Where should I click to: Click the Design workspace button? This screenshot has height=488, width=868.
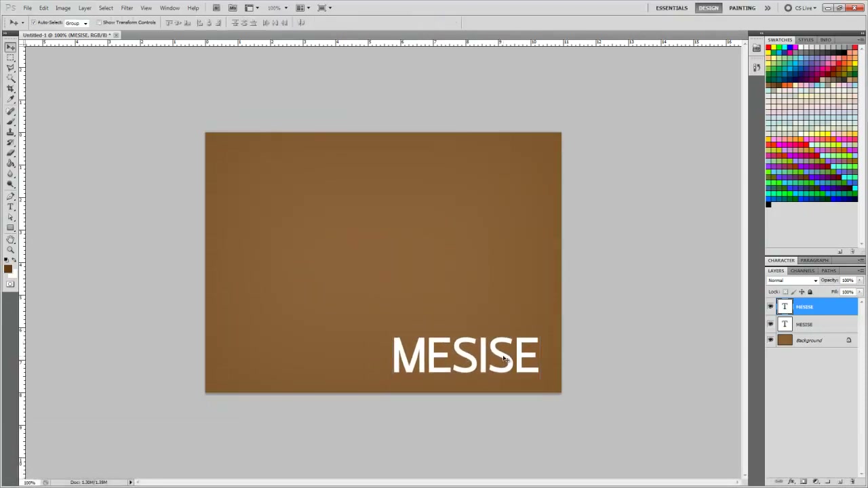(x=709, y=8)
